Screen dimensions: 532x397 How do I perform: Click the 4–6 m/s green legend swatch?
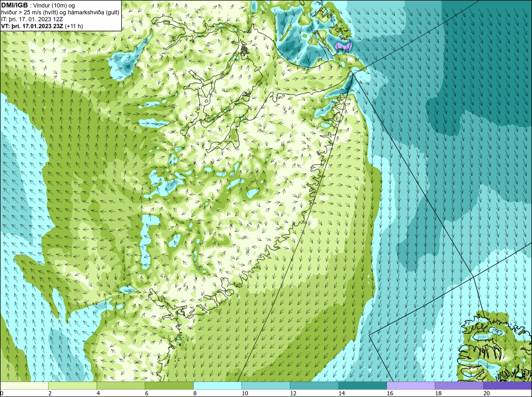coord(121,386)
